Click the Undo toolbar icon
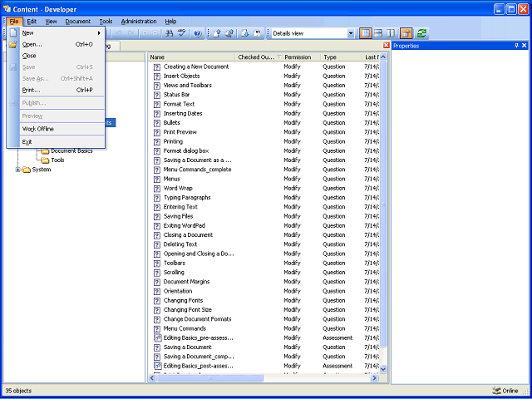 click(x=118, y=33)
